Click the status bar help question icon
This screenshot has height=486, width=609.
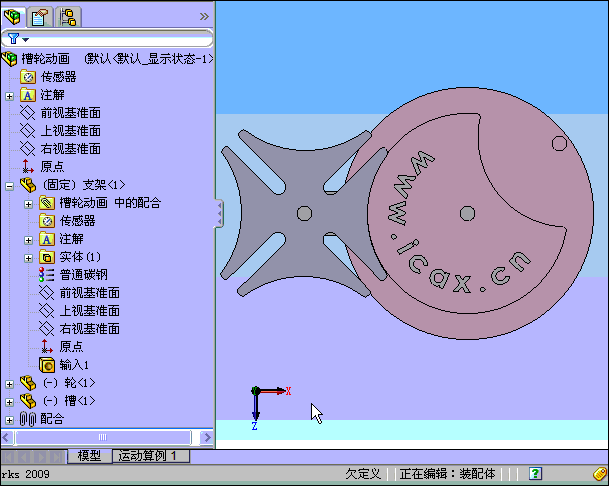pos(535,474)
